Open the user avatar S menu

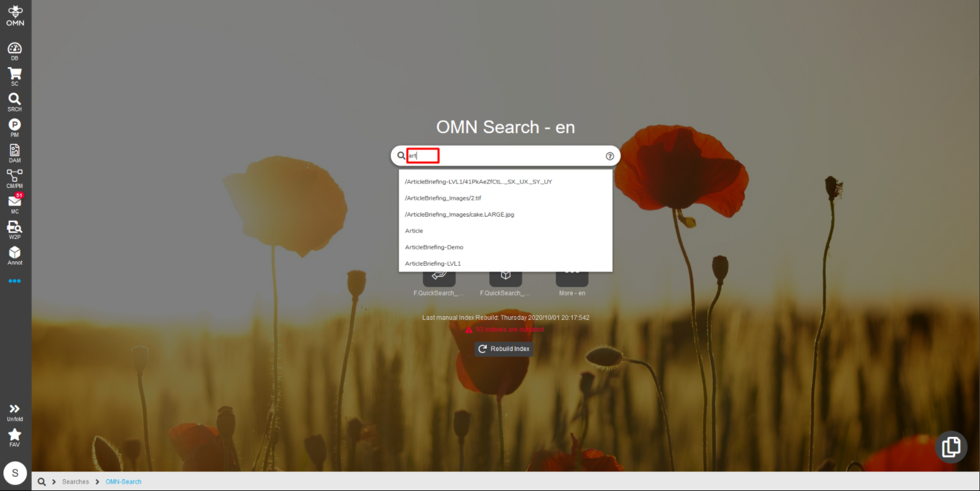pos(15,473)
